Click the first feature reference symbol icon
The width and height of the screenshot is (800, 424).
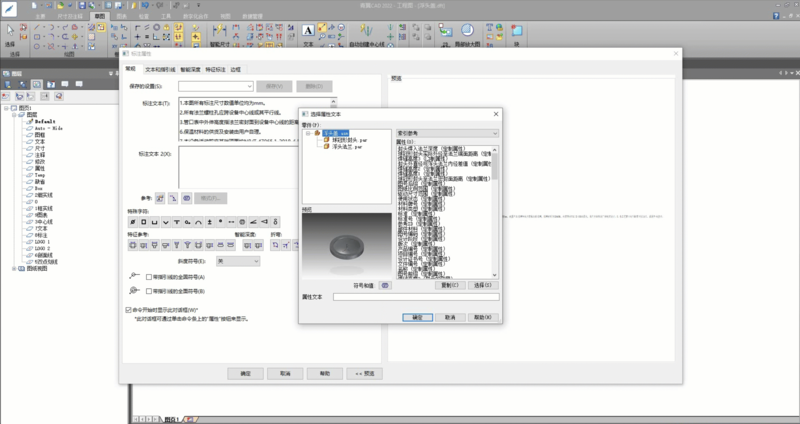point(132,244)
